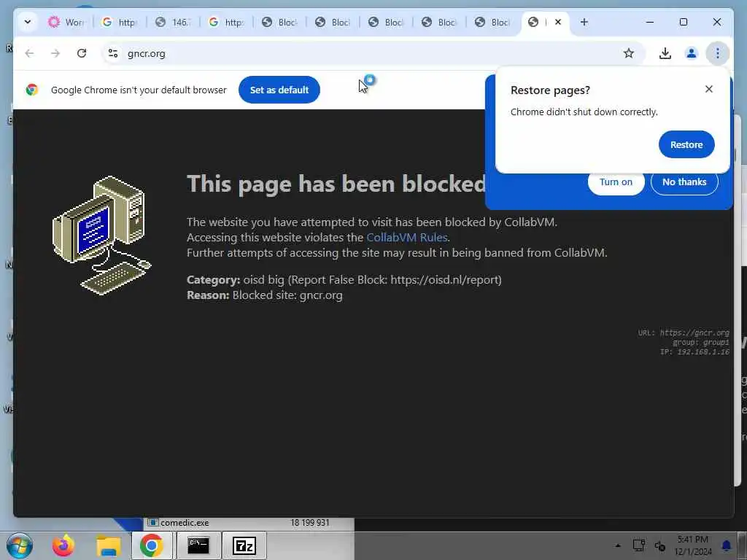Open the tab search dropdown arrow
747x560 pixels.
(x=28, y=22)
